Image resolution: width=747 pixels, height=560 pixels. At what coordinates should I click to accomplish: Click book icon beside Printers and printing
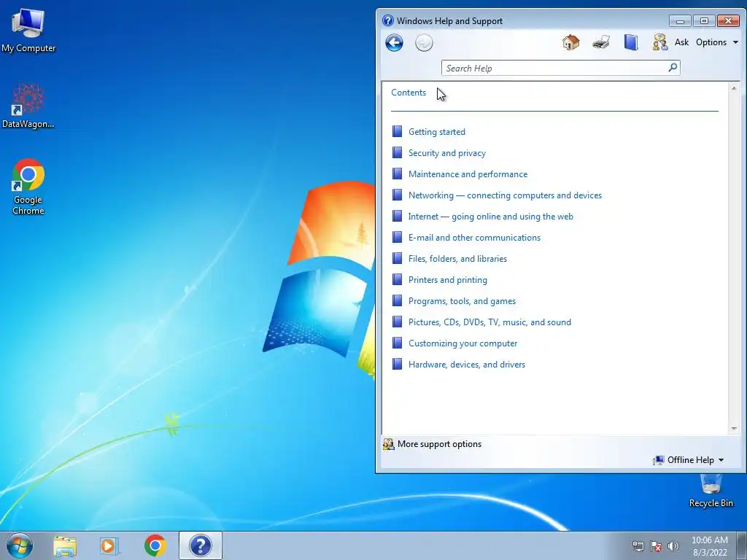[x=397, y=279]
